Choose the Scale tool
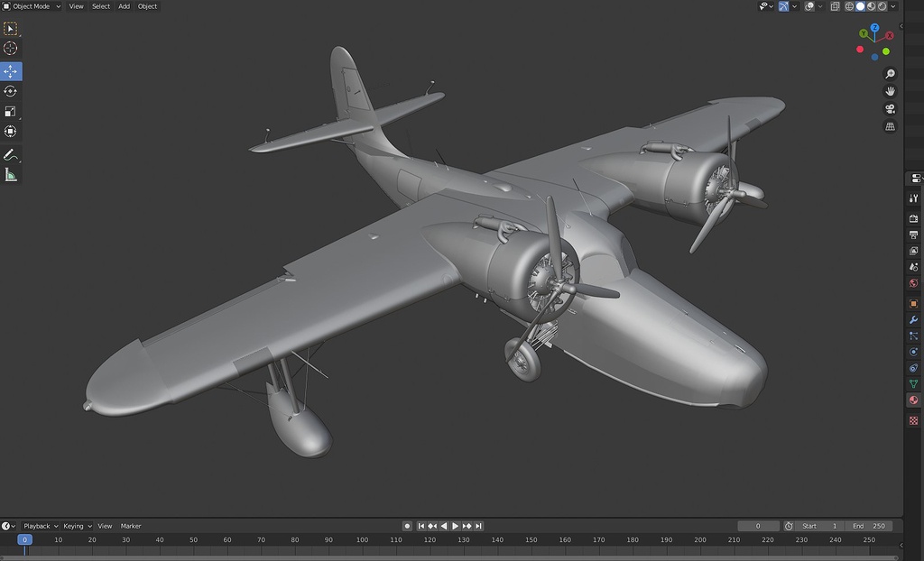The image size is (924, 561). click(11, 112)
